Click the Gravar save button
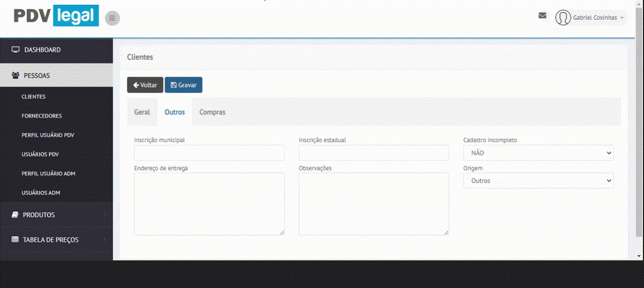Image resolution: width=644 pixels, height=288 pixels. click(x=183, y=85)
